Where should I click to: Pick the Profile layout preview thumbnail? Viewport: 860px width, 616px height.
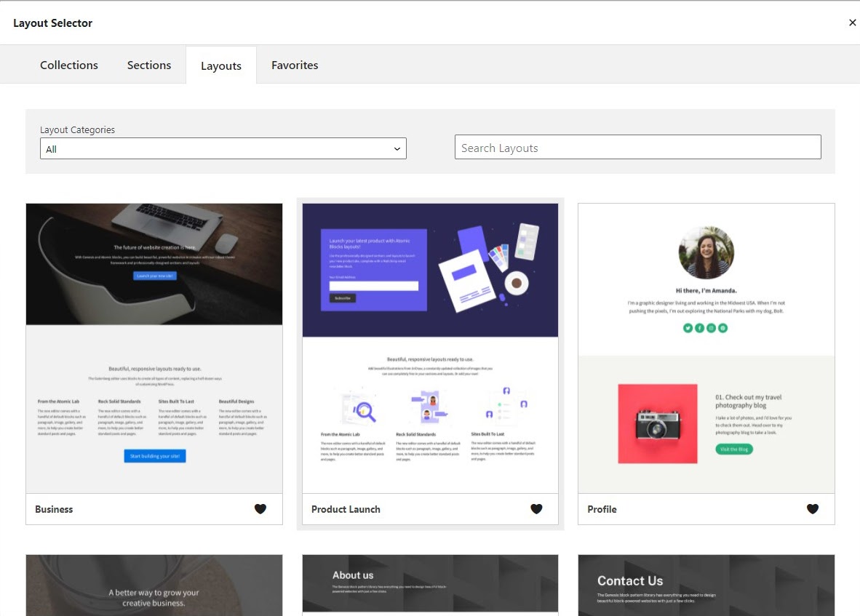click(x=706, y=348)
